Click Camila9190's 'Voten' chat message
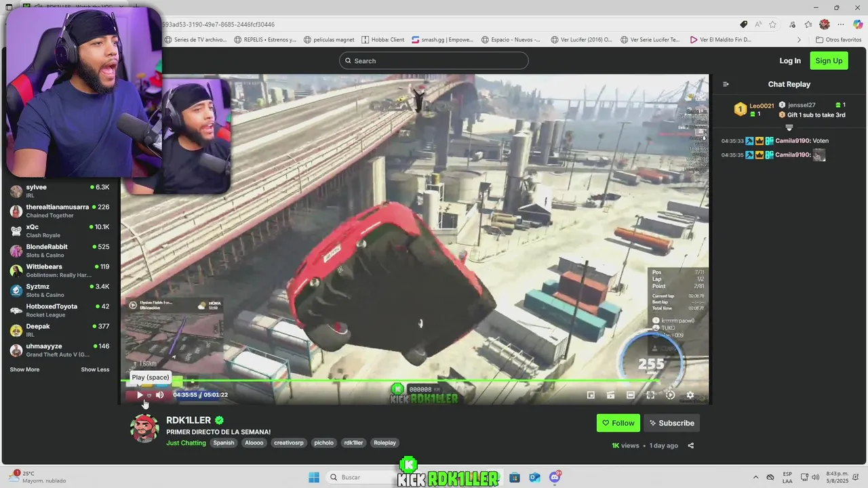This screenshot has height=488, width=868. pos(775,141)
